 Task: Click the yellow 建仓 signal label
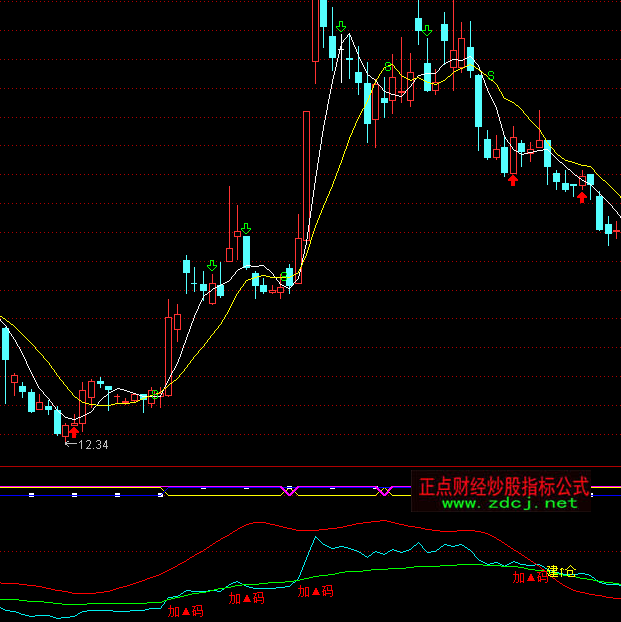[x=561, y=571]
